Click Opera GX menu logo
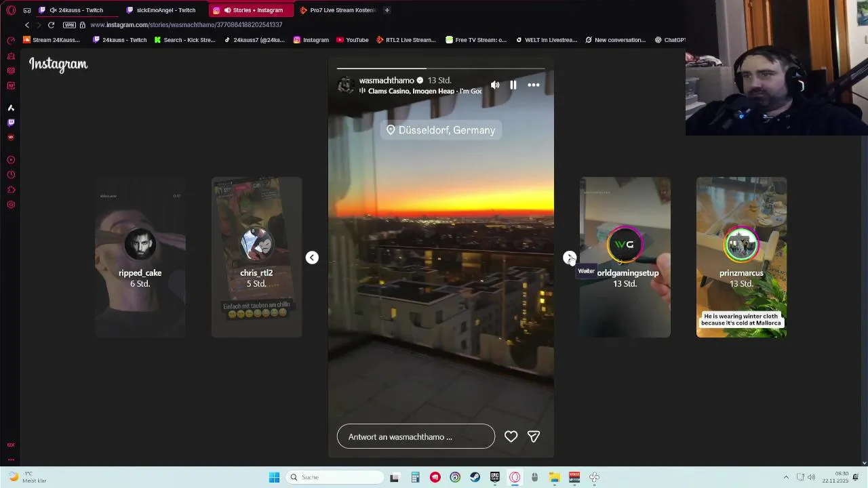The width and height of the screenshot is (868, 488). click(11, 10)
